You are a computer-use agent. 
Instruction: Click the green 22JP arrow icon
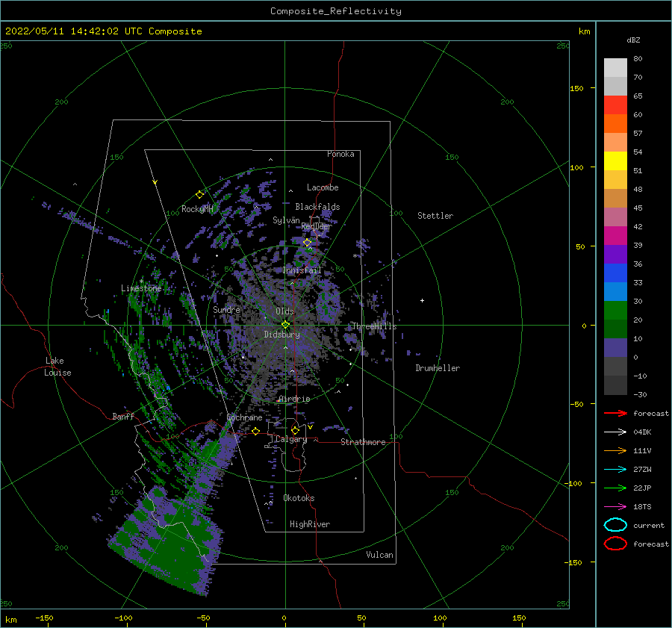pos(615,488)
